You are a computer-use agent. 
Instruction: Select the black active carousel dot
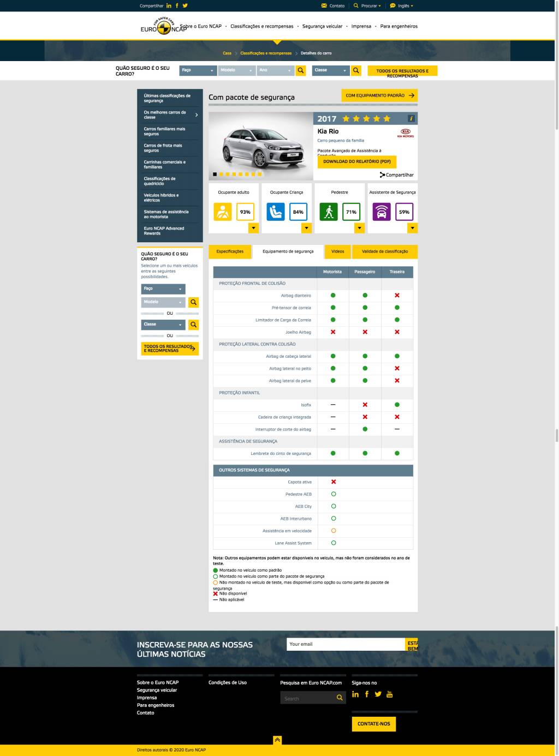(215, 175)
